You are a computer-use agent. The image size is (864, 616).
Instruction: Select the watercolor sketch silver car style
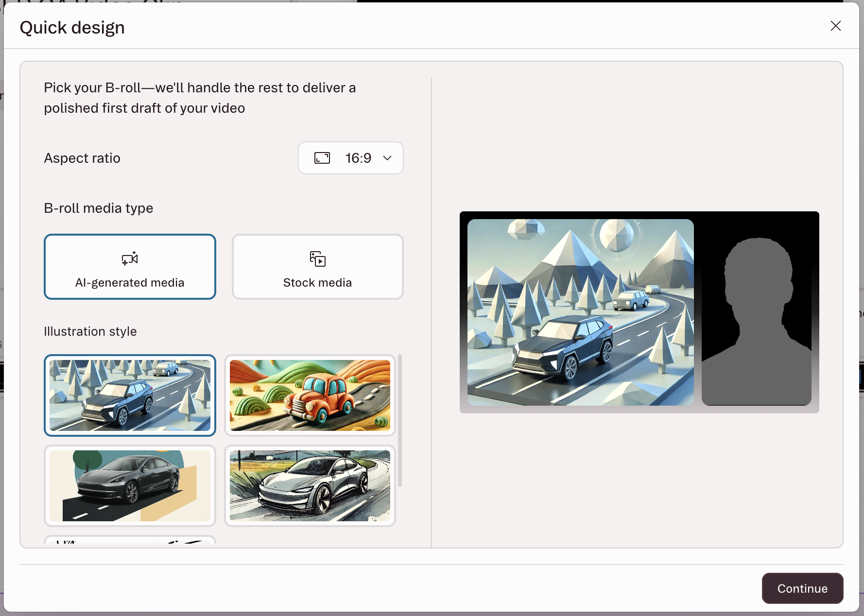point(310,485)
